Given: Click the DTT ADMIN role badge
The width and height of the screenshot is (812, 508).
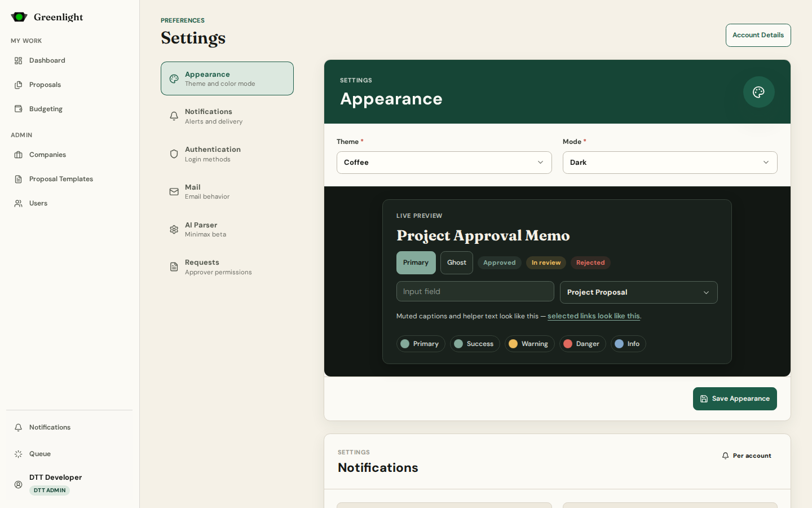Looking at the screenshot, I should 50,491.
